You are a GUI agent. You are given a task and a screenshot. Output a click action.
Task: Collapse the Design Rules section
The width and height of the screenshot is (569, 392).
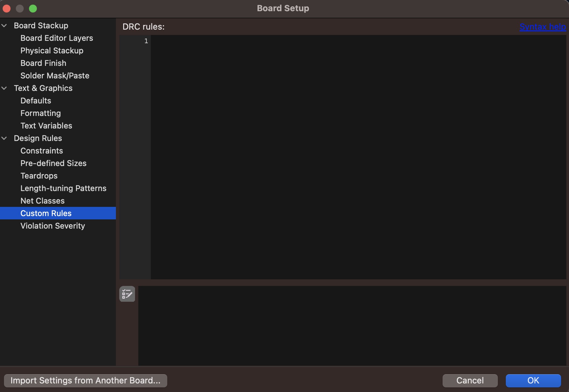(4, 138)
